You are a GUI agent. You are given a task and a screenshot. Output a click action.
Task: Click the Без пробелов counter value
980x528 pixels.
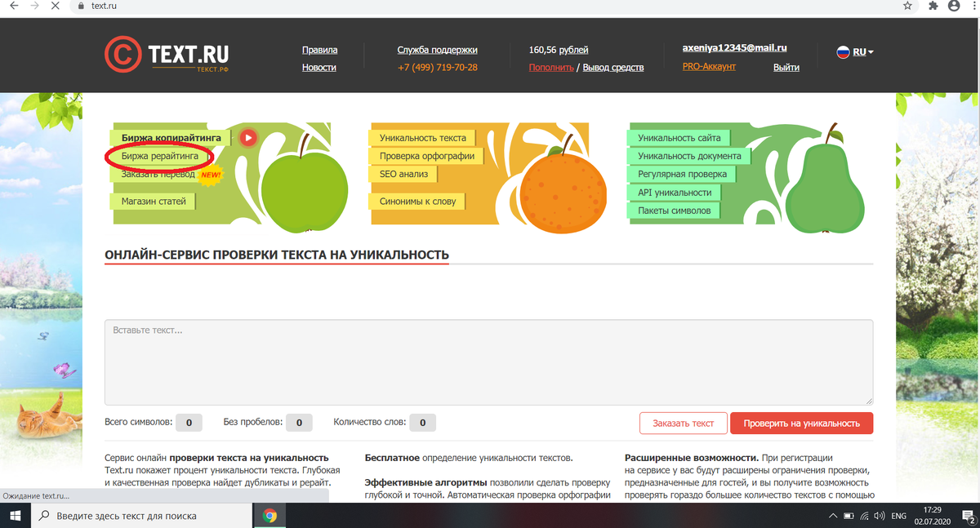point(299,423)
